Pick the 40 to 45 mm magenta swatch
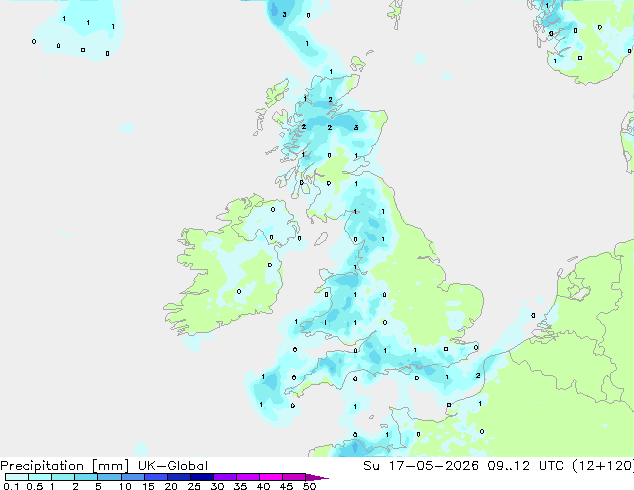 (x=271, y=477)
